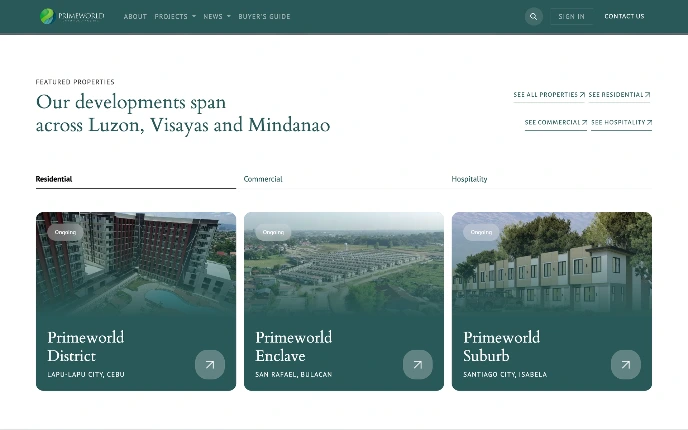Select the Residential tab
688x430 pixels.
coord(54,179)
